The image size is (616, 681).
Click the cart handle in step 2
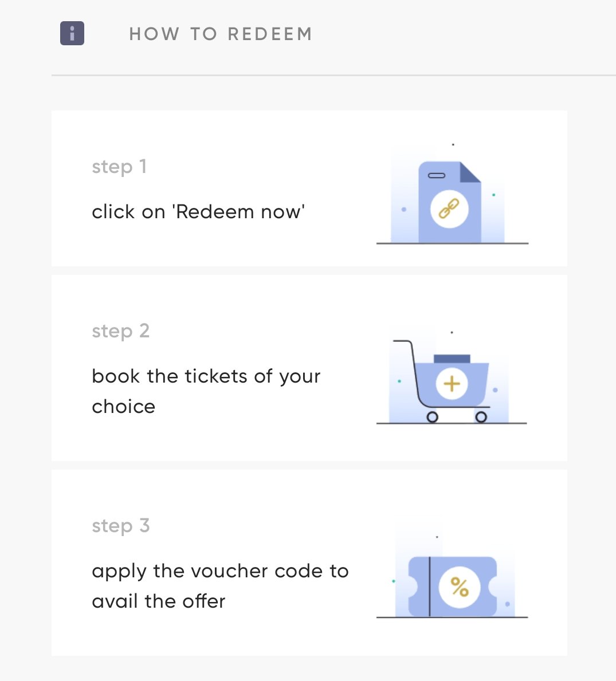coord(402,342)
